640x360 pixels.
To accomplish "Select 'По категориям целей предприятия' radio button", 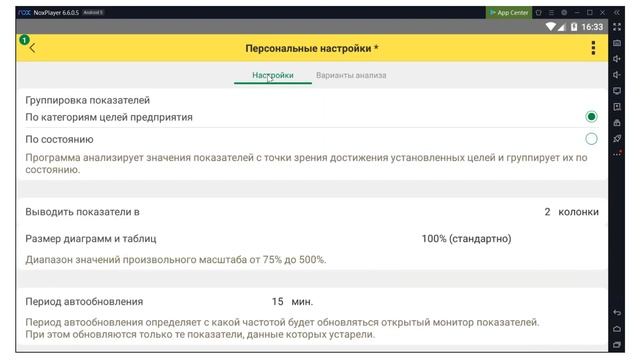I will tap(591, 117).
